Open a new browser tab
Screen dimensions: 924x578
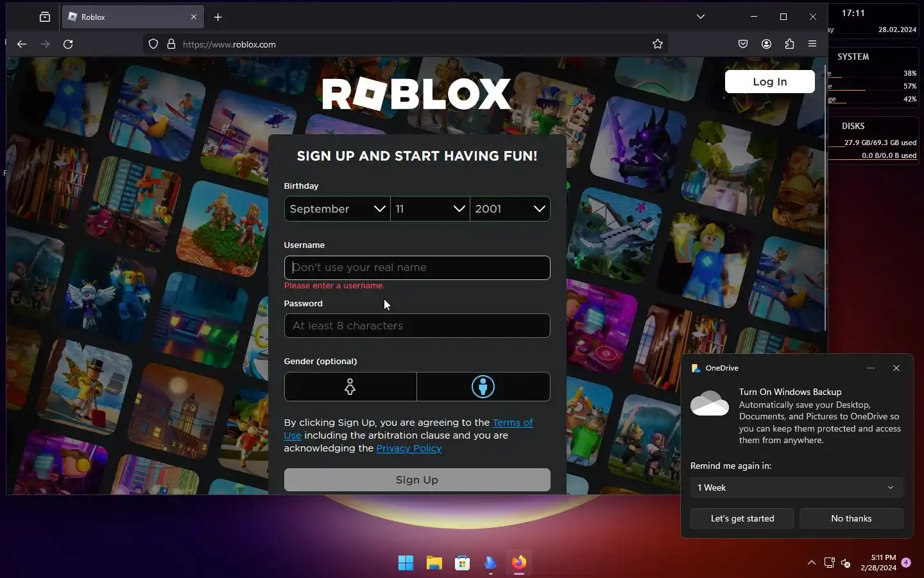tap(218, 17)
